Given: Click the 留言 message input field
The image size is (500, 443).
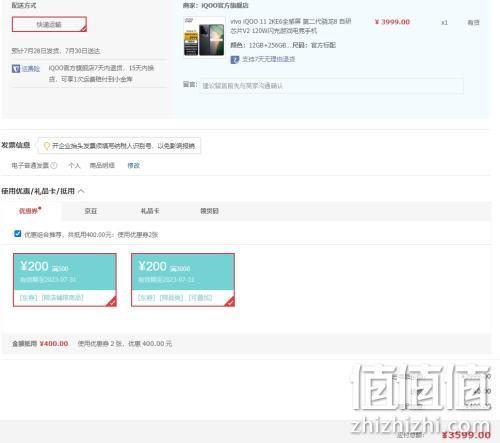Looking at the screenshot, I should 331,86.
